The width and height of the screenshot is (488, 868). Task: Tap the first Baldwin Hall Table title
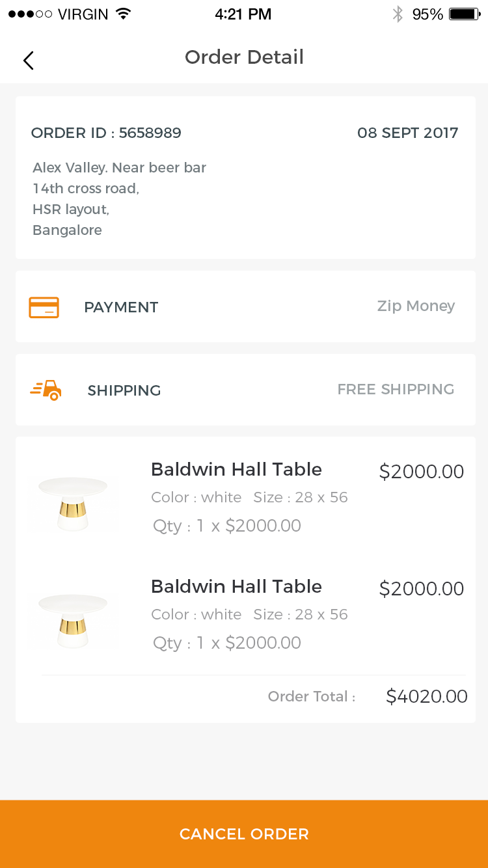point(236,469)
